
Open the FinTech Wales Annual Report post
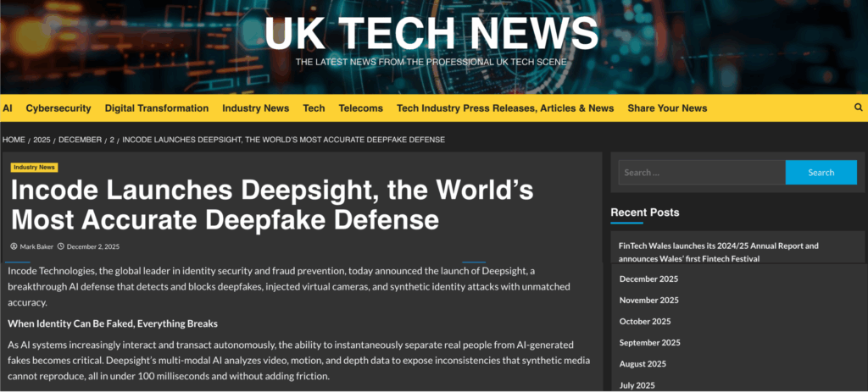click(x=719, y=252)
